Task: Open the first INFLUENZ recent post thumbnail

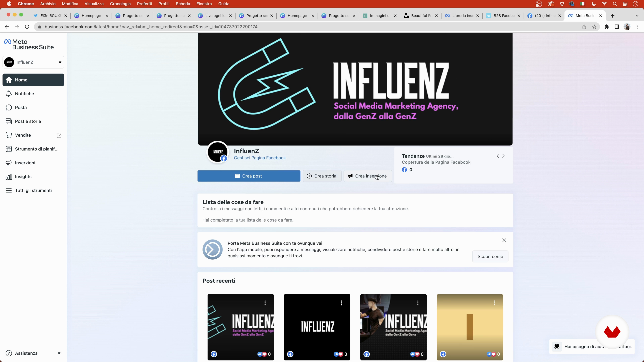Action: (x=240, y=327)
